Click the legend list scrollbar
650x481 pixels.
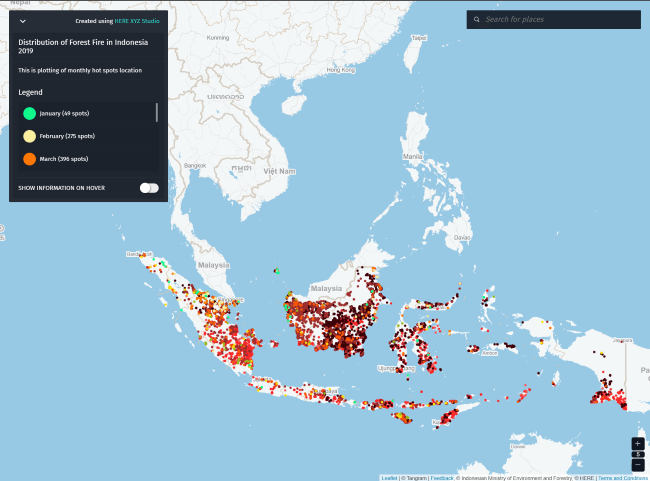[157, 113]
